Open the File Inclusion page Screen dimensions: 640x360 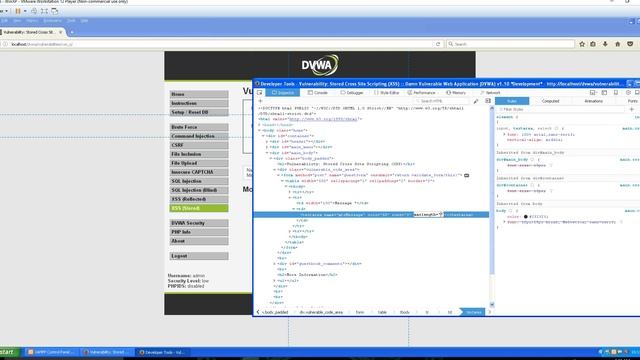199,154
